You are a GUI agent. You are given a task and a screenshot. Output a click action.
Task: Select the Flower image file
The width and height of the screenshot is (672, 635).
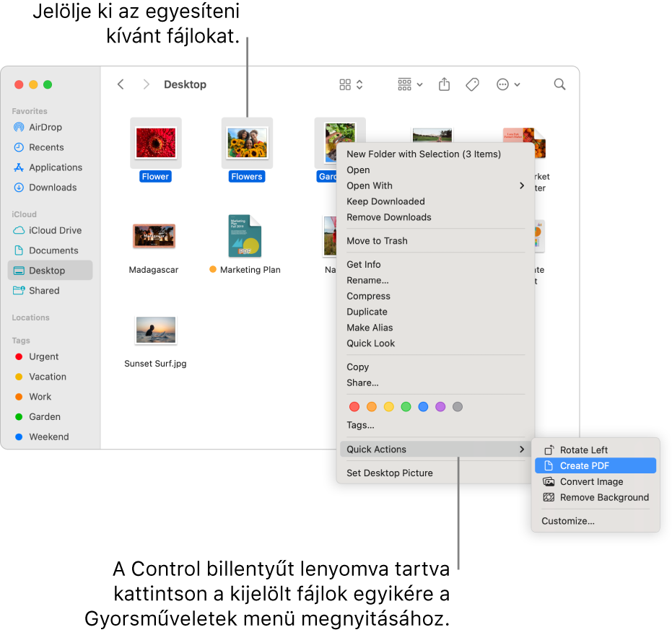pos(156,143)
